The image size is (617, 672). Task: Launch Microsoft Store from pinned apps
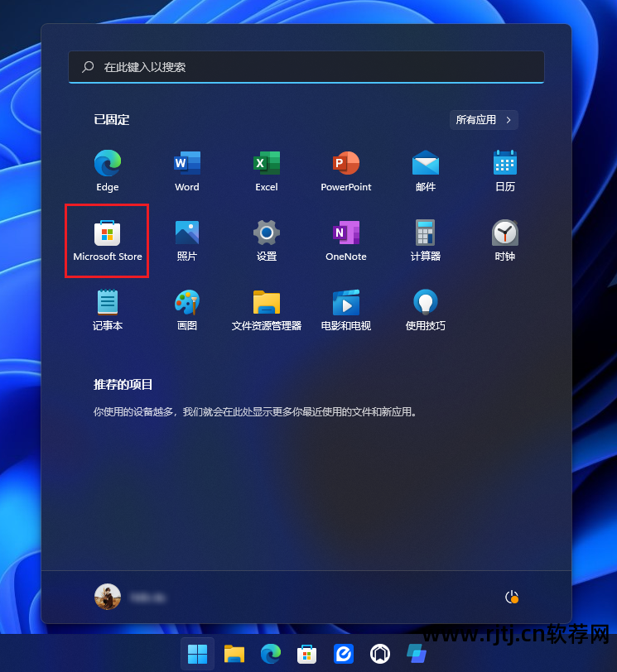point(107,240)
